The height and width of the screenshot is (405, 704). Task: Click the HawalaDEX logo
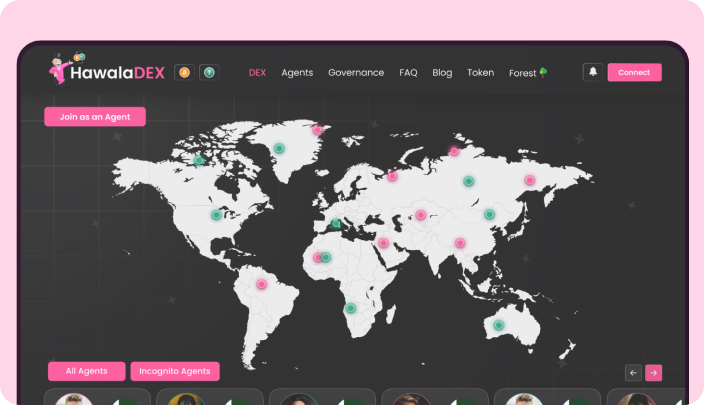(x=105, y=72)
